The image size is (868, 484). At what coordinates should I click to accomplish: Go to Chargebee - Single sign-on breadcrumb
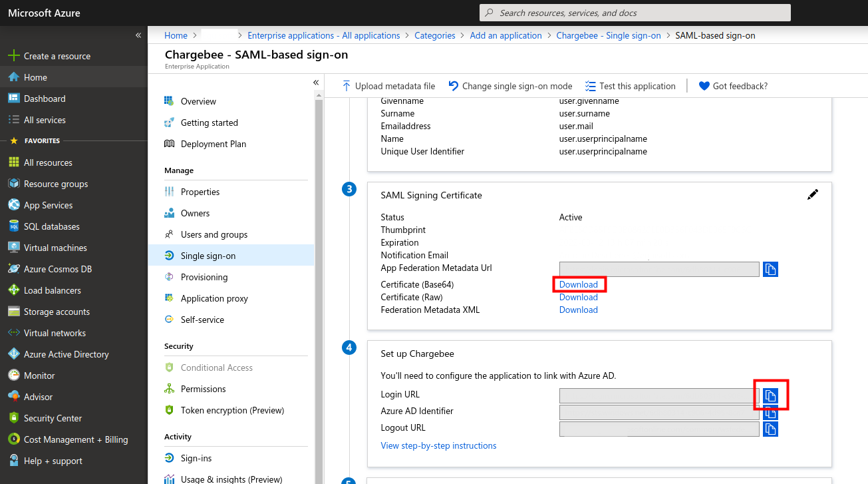click(x=609, y=35)
